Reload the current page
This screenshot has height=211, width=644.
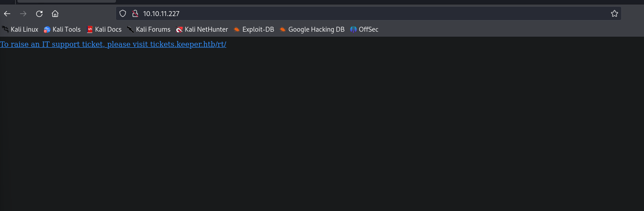[39, 13]
